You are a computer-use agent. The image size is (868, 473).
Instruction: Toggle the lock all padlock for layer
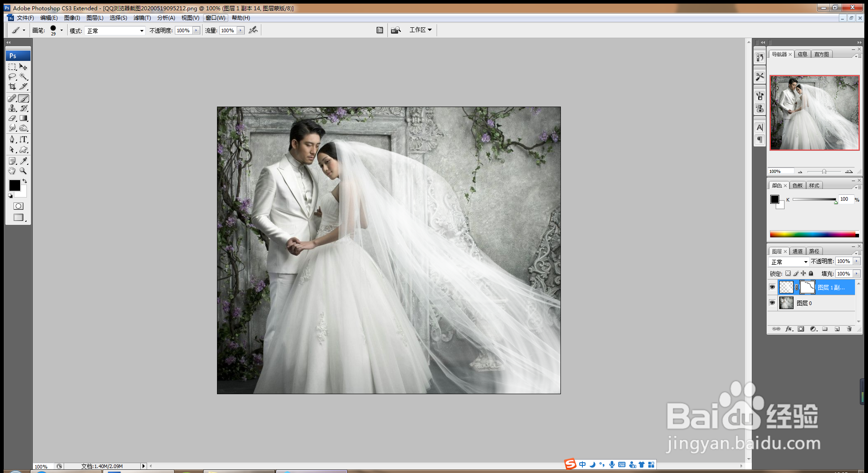coord(811,273)
